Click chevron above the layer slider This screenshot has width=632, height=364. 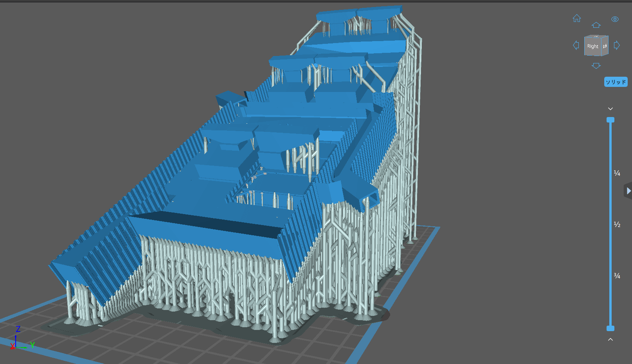pyautogui.click(x=610, y=109)
